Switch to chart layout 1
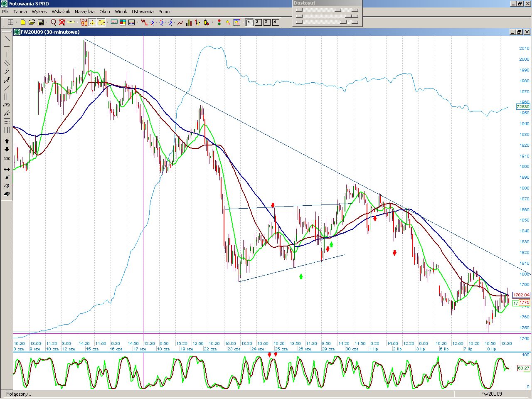 pos(250,22)
